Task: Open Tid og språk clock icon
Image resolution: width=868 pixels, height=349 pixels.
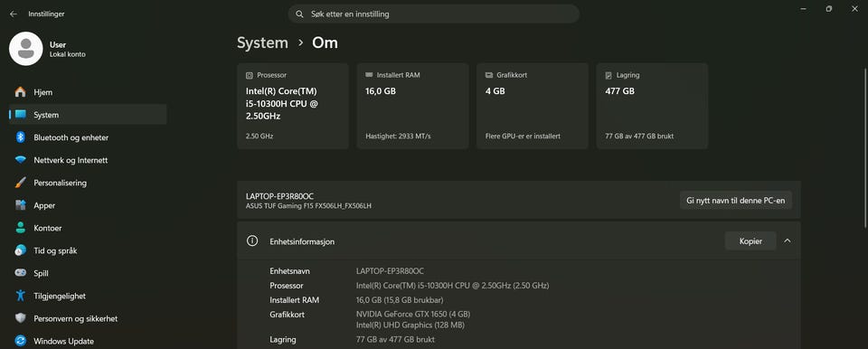Action: 21,250
